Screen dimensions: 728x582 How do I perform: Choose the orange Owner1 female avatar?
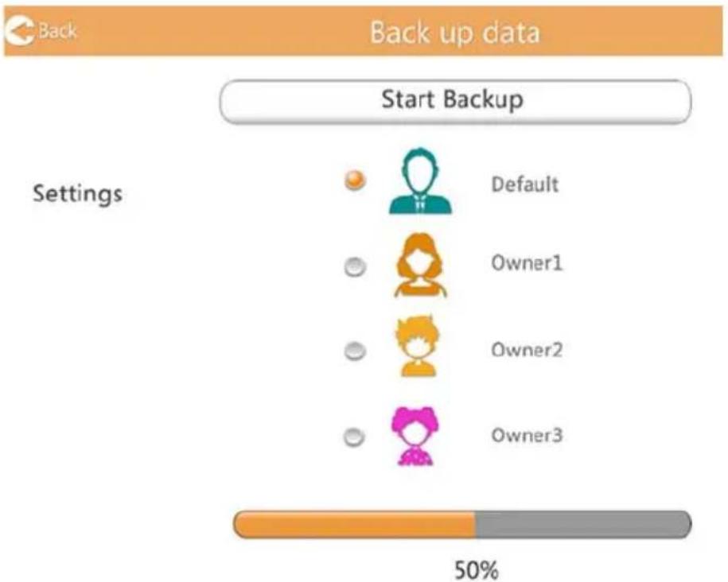(420, 265)
